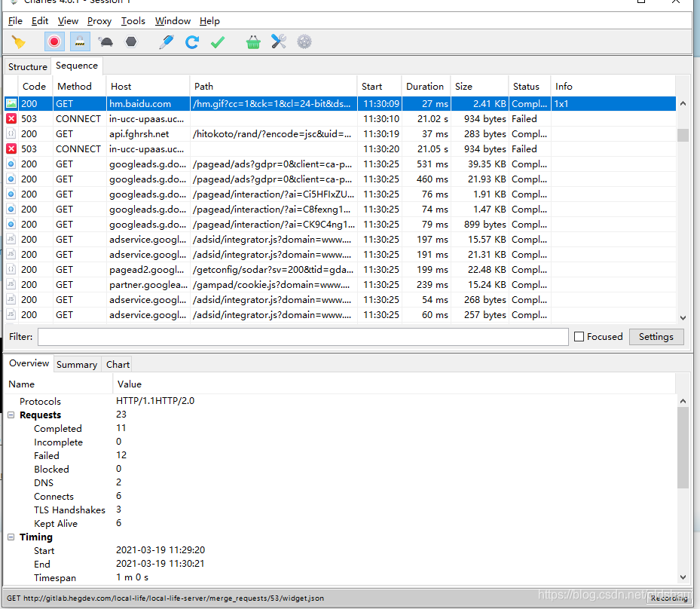Sort by the Duration column header
Screen dimensions: 700x609
(x=425, y=86)
